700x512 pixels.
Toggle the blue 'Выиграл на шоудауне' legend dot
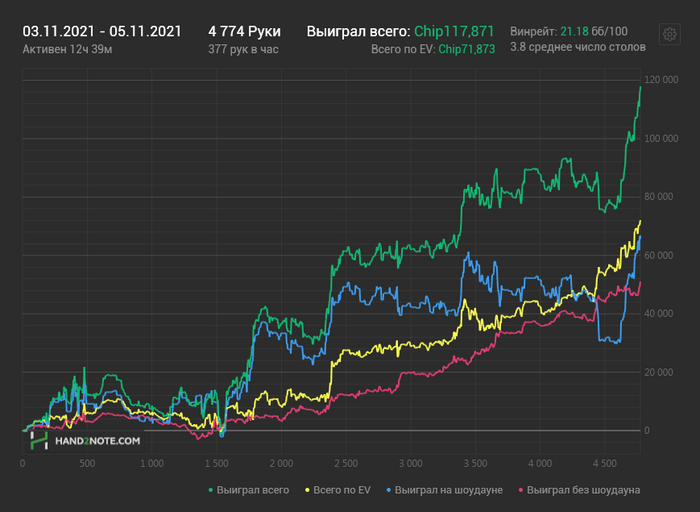coord(388,490)
